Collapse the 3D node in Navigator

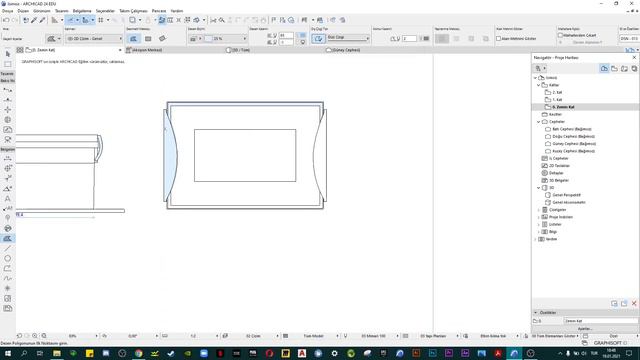coord(538,188)
